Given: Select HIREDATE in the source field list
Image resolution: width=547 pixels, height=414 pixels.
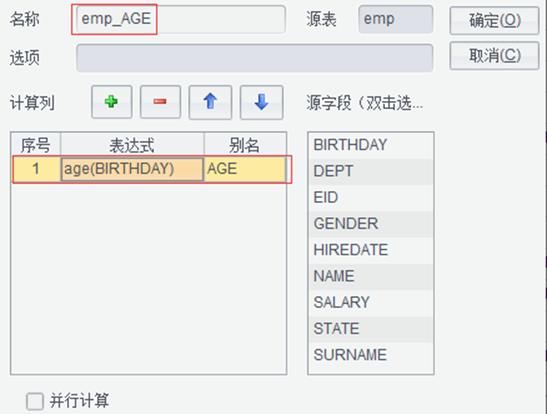Looking at the screenshot, I should pos(370,250).
